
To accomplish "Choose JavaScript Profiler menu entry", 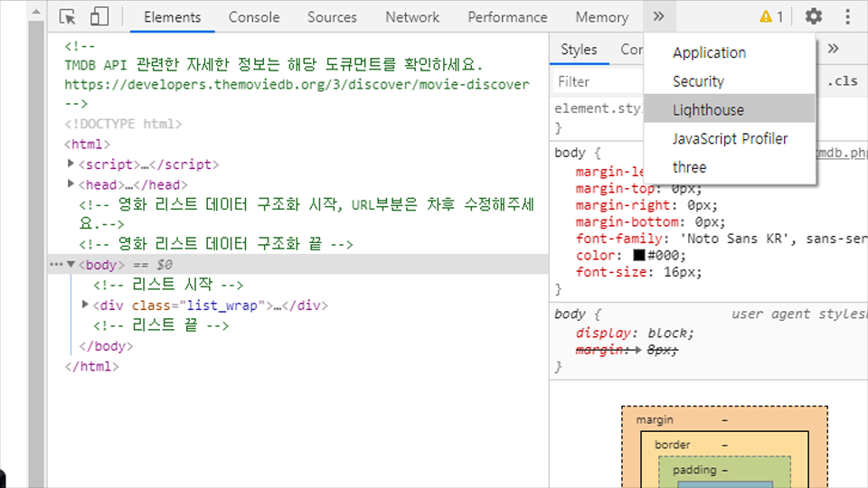I will pos(730,138).
